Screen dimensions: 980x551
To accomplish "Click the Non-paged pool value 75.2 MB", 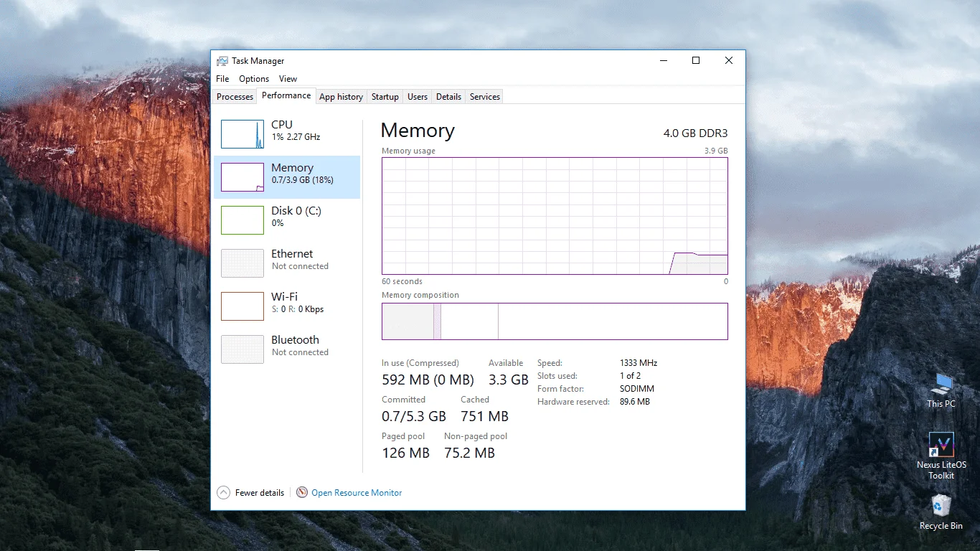I will click(469, 453).
